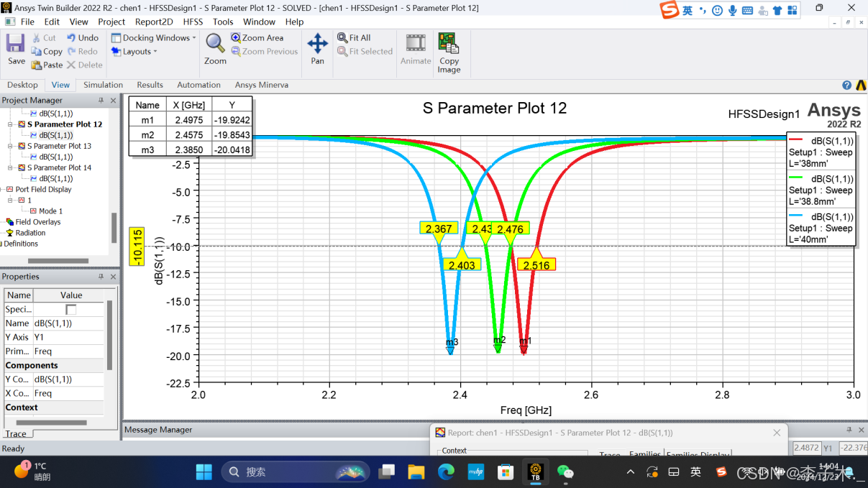
Task: Open Microsoft Store from taskbar
Action: (506, 471)
